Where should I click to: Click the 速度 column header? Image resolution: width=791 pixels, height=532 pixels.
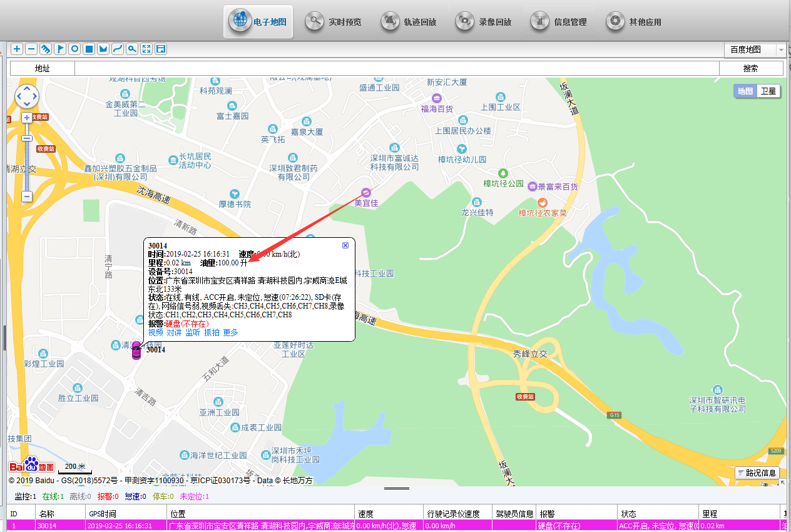click(389, 513)
